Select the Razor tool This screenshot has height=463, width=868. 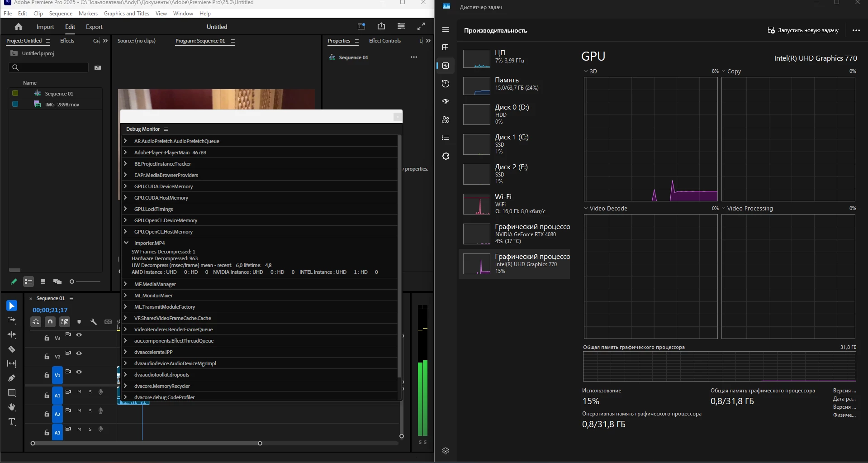pyautogui.click(x=12, y=349)
